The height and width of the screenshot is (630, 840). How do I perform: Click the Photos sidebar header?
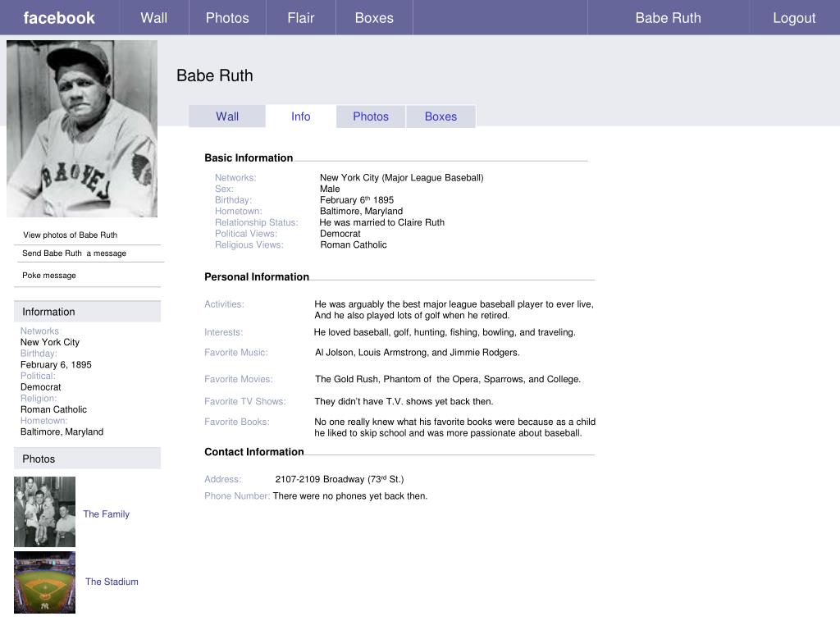point(87,459)
